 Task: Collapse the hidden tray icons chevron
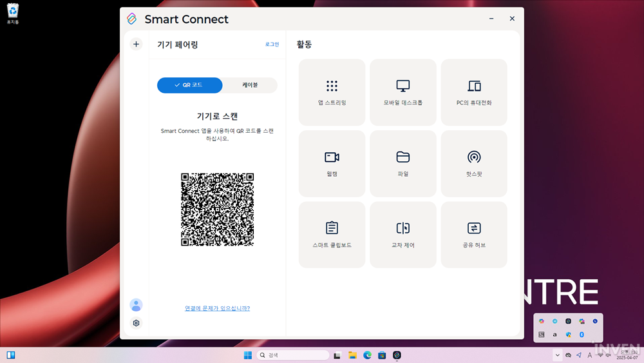tap(557, 355)
